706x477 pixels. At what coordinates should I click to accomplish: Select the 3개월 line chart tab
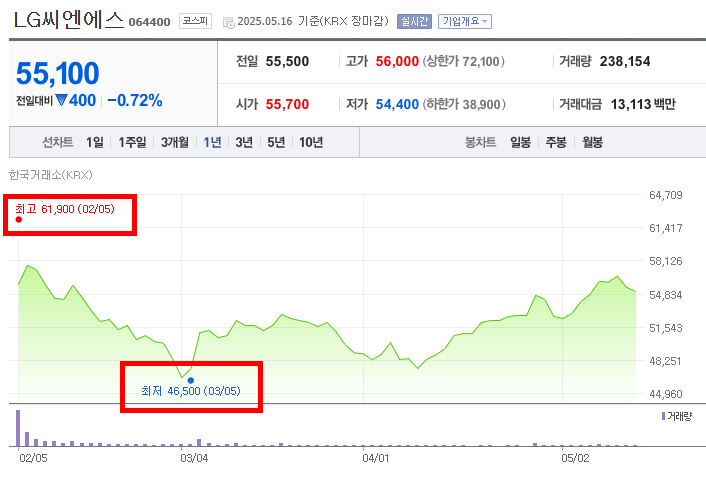click(x=175, y=142)
